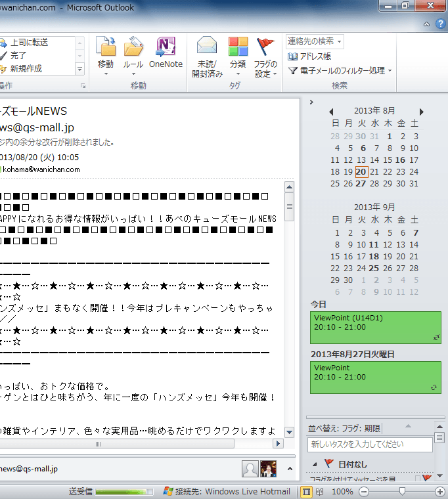Select August 20 in calendar
Image resolution: width=448 pixels, height=499 pixels.
coord(361,172)
